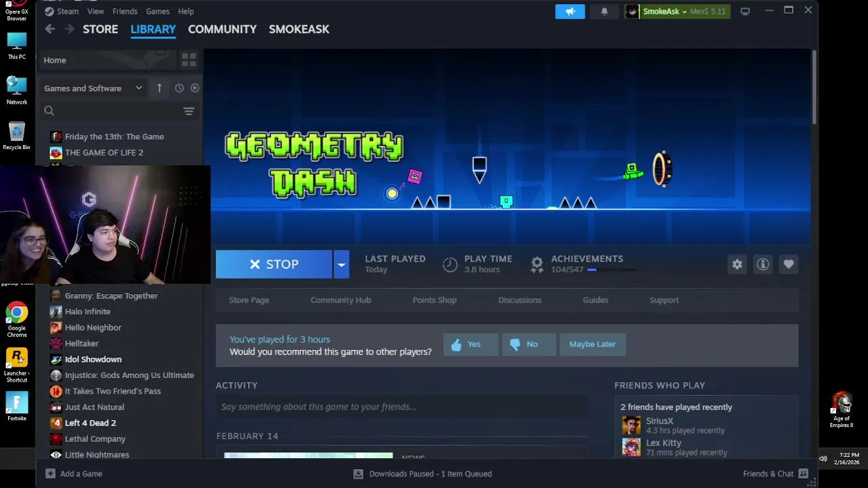This screenshot has height=488, width=868.
Task: Select Halo Infinite in library
Action: 87,312
